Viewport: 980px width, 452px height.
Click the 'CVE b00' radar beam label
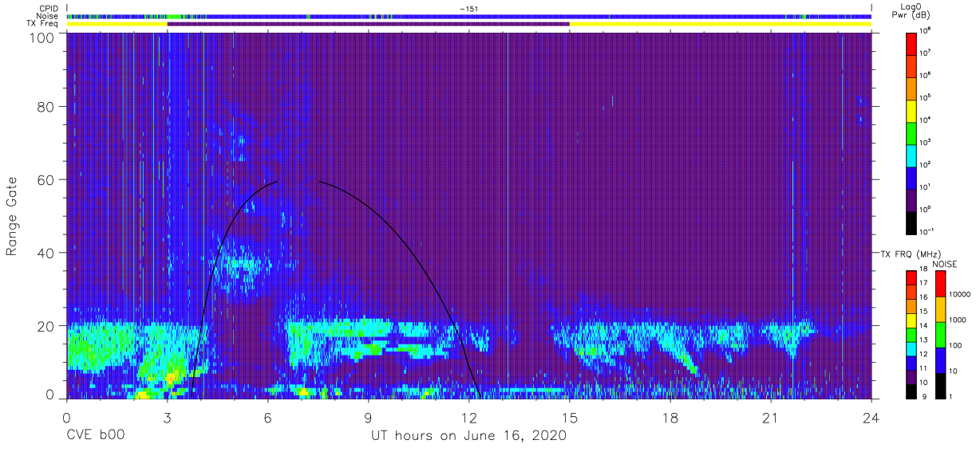pyautogui.click(x=95, y=436)
